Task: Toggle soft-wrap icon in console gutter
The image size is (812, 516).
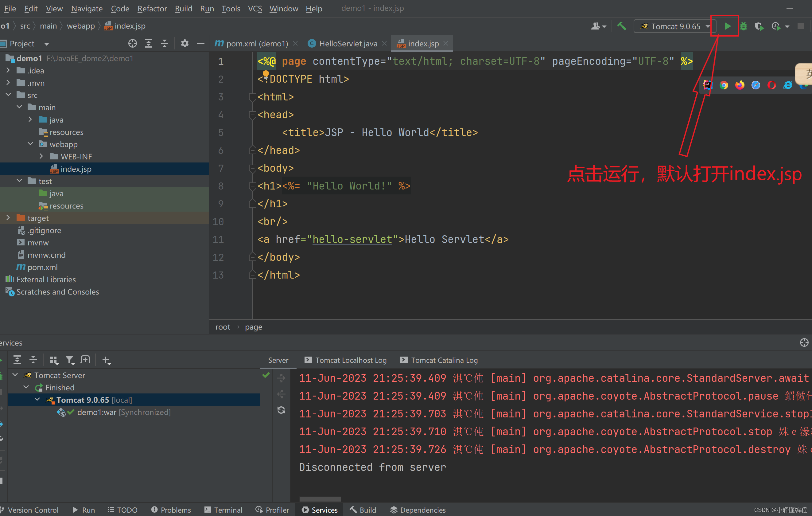Action: click(281, 378)
